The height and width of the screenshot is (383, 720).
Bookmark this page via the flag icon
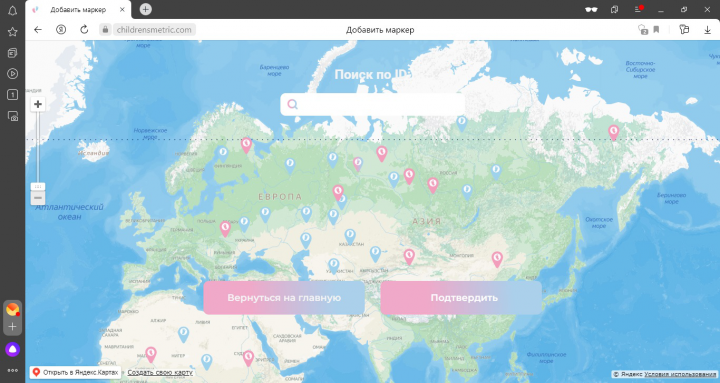[656, 30]
